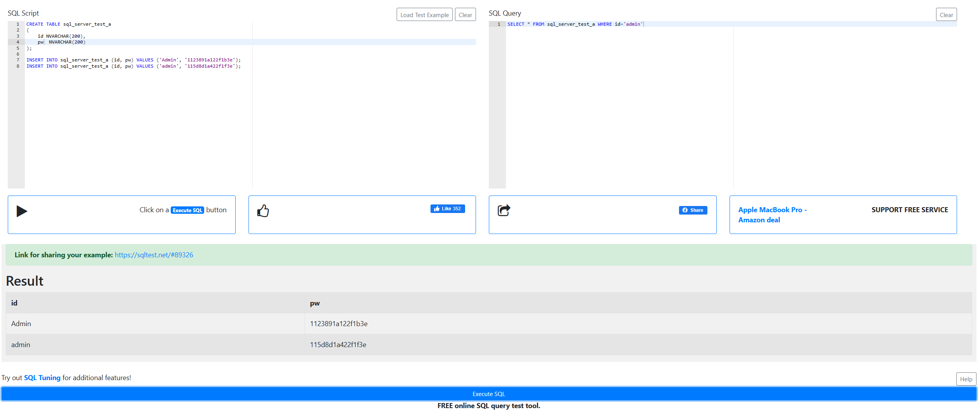
Task: Click the pw column header in results
Action: 315,303
